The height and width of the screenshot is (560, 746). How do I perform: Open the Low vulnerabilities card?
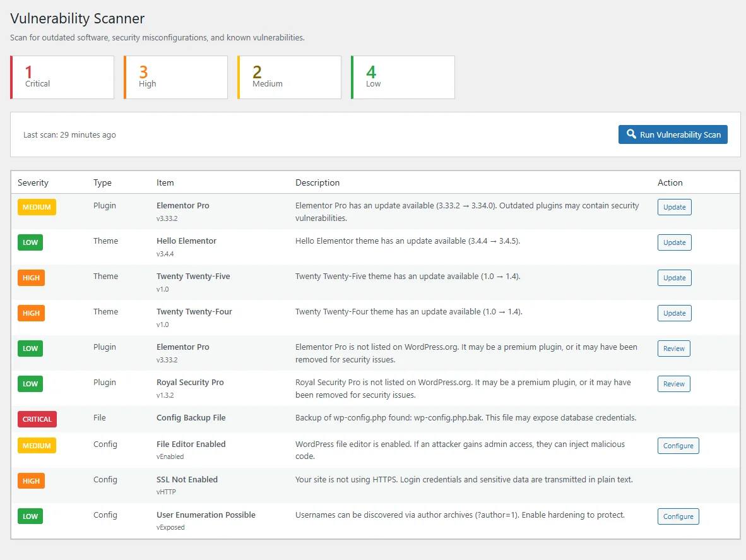(x=403, y=77)
